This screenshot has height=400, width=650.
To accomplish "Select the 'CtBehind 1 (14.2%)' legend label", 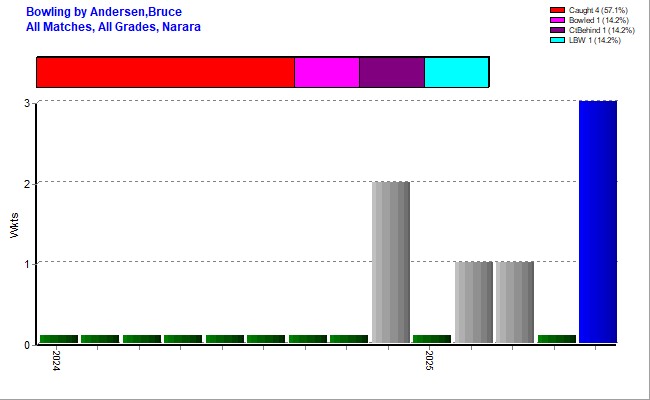I will (x=601, y=30).
